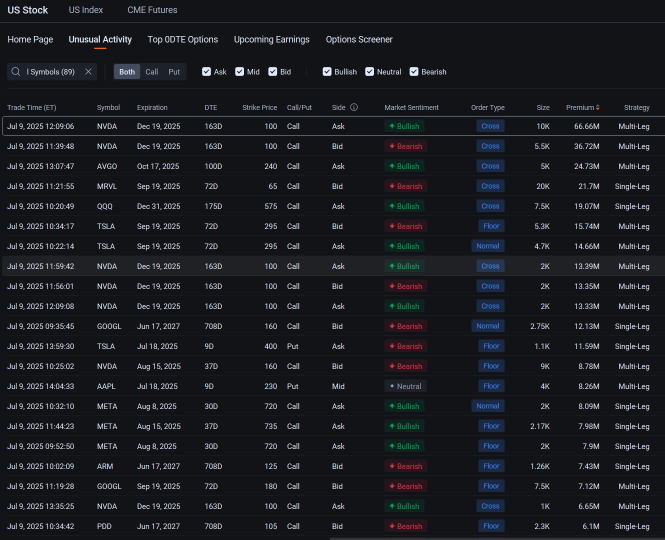Sort by Order Type header

tap(488, 107)
